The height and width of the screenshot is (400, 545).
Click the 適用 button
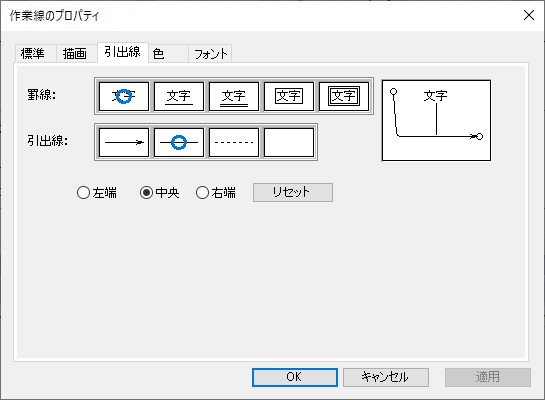click(488, 377)
